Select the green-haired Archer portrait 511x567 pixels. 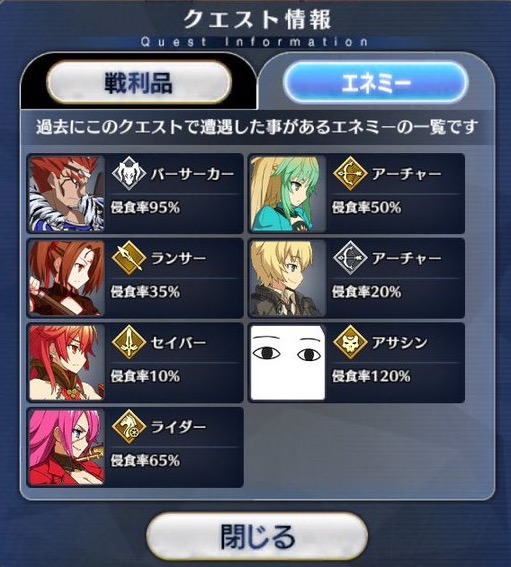click(x=288, y=194)
